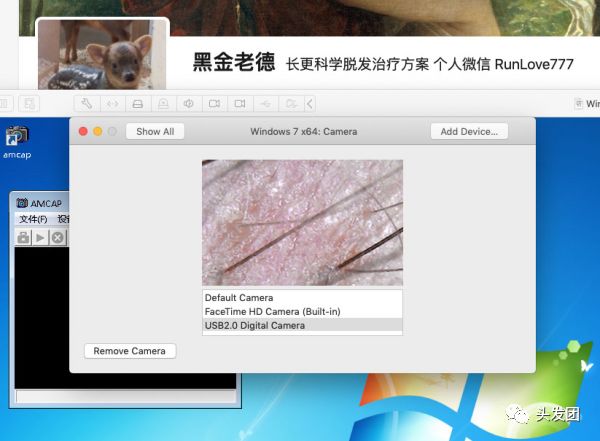Open virtual machine settings wrench icon

point(87,103)
